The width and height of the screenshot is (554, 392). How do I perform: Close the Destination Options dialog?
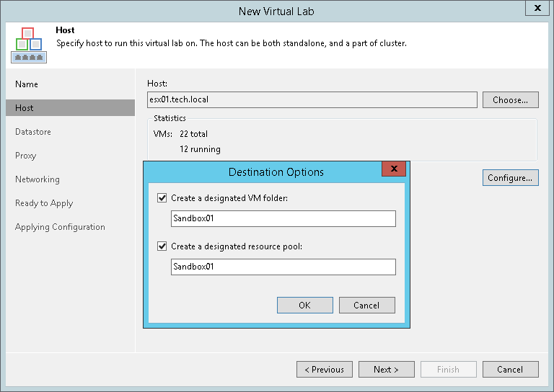pos(394,169)
